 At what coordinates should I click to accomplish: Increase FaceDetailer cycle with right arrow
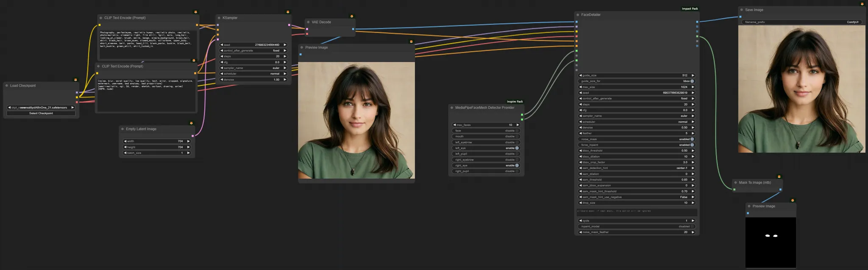pyautogui.click(x=693, y=221)
